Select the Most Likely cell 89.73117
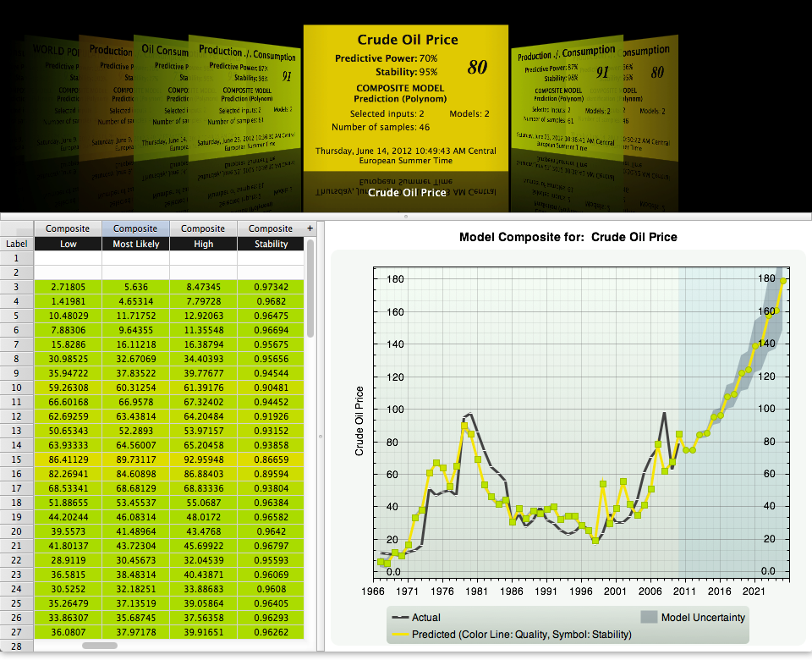The image size is (812, 660). [135, 459]
